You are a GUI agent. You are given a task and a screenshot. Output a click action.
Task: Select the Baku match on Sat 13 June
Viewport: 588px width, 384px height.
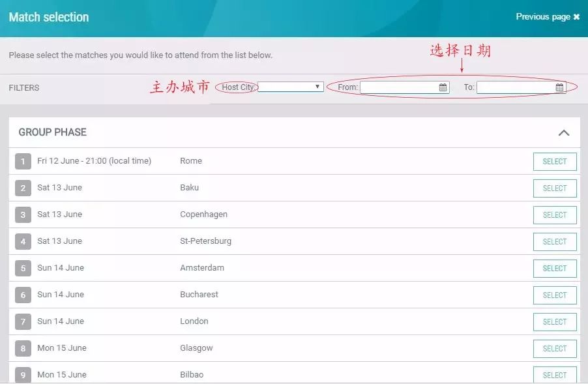(555, 188)
